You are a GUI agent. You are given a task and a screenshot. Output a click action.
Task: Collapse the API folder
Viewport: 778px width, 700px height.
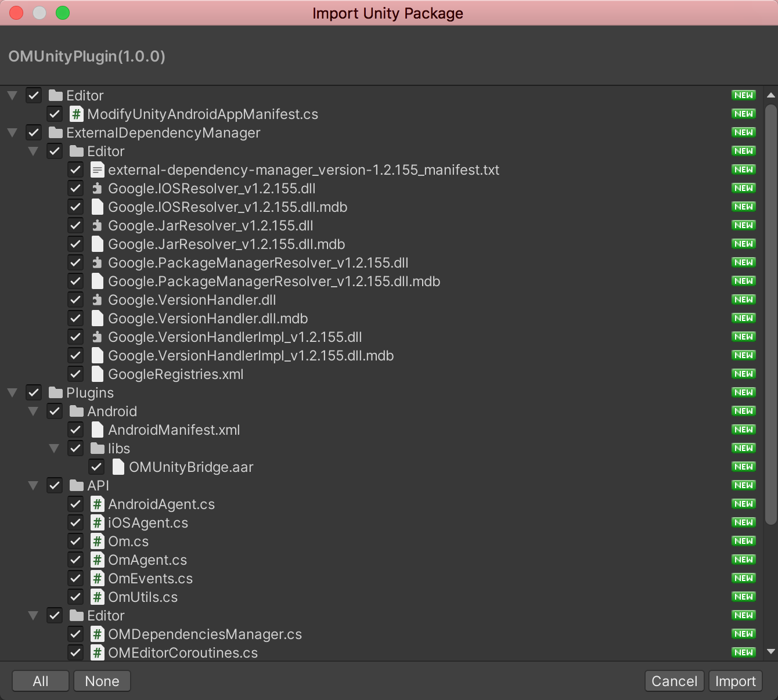click(x=33, y=486)
